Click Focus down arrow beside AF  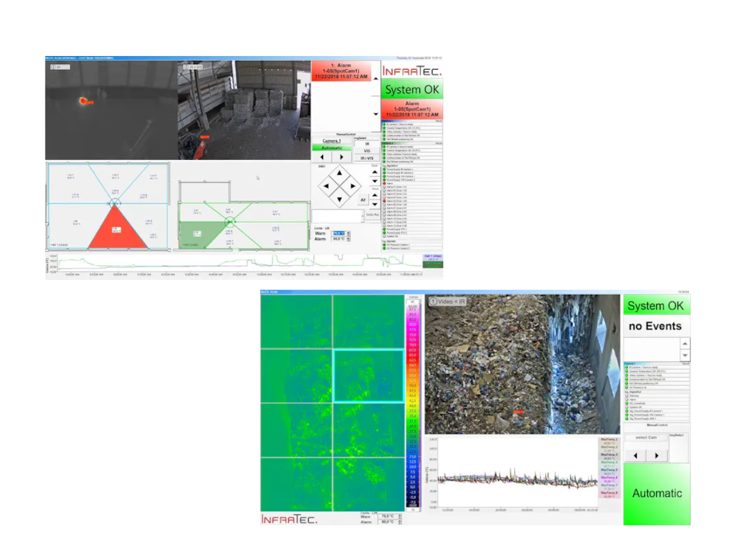click(x=375, y=204)
